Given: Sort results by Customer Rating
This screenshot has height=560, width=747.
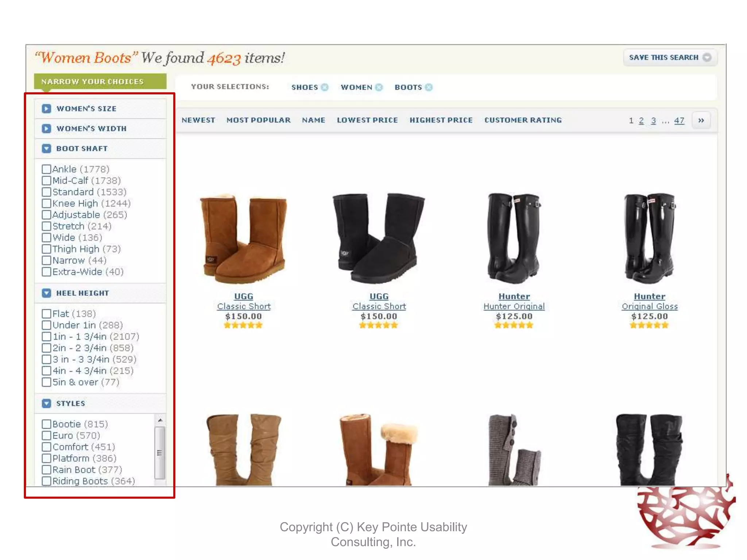Looking at the screenshot, I should (x=523, y=120).
